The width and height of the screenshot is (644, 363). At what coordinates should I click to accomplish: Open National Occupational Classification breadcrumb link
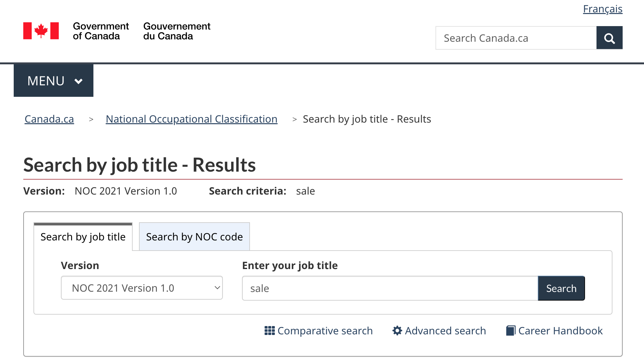click(x=192, y=119)
